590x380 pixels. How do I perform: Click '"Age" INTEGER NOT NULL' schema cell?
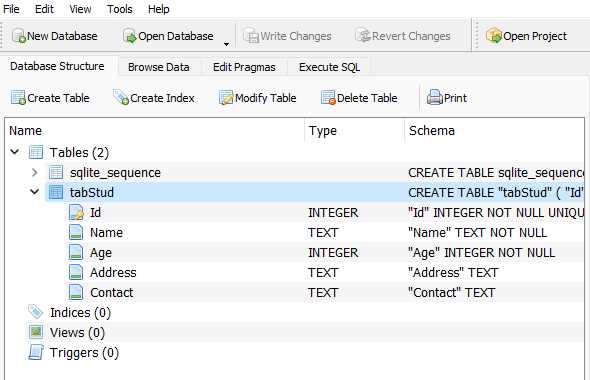[x=482, y=252]
